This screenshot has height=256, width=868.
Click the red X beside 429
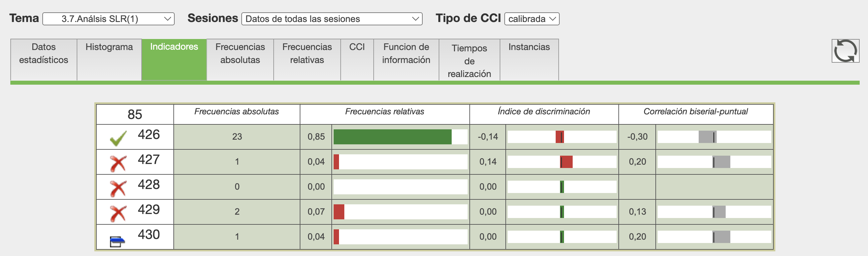tap(118, 213)
